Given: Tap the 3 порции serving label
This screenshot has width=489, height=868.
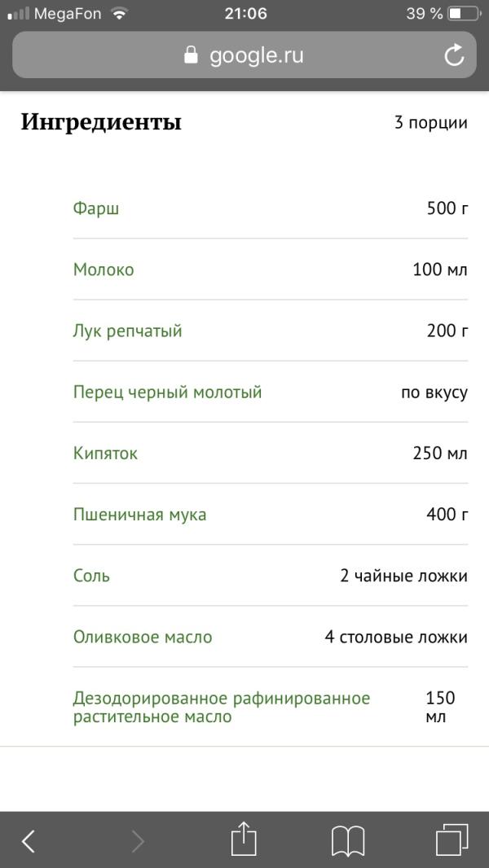Looking at the screenshot, I should [x=431, y=122].
